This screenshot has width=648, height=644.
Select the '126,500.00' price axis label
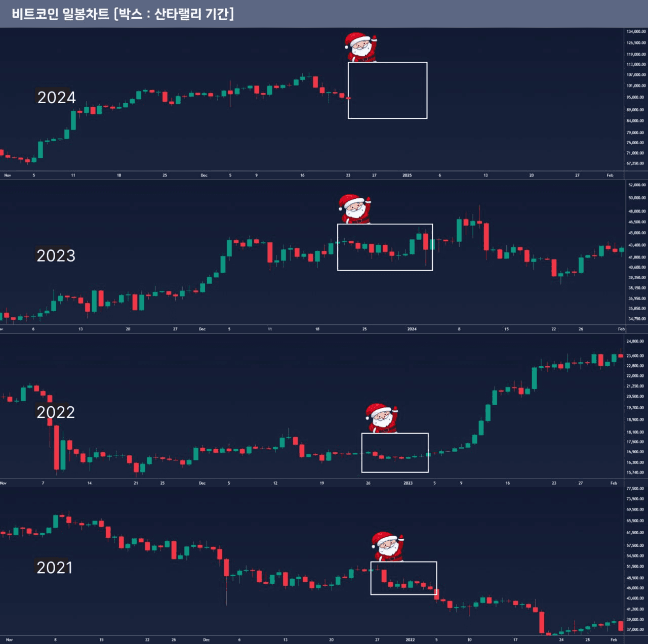(x=636, y=42)
